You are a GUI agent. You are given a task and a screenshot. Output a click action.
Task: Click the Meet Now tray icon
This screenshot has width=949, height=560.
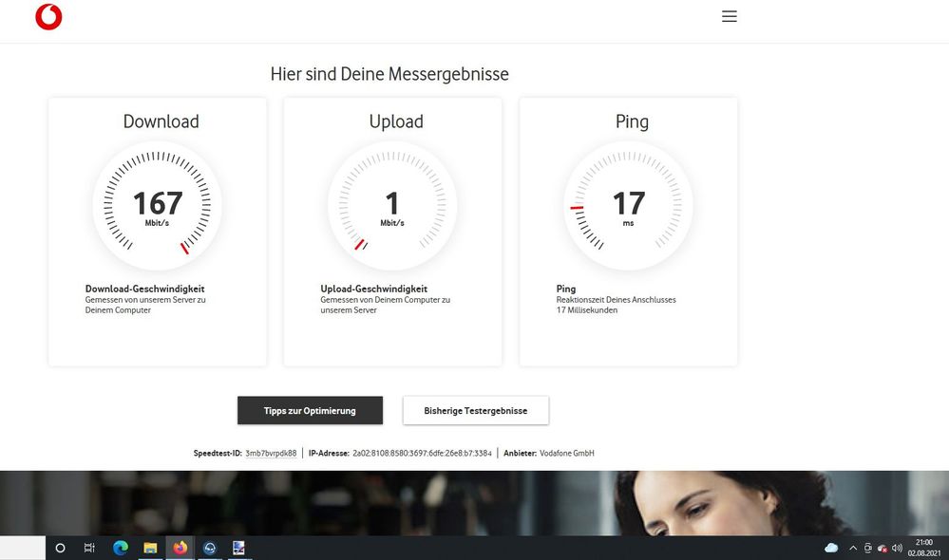tap(867, 548)
